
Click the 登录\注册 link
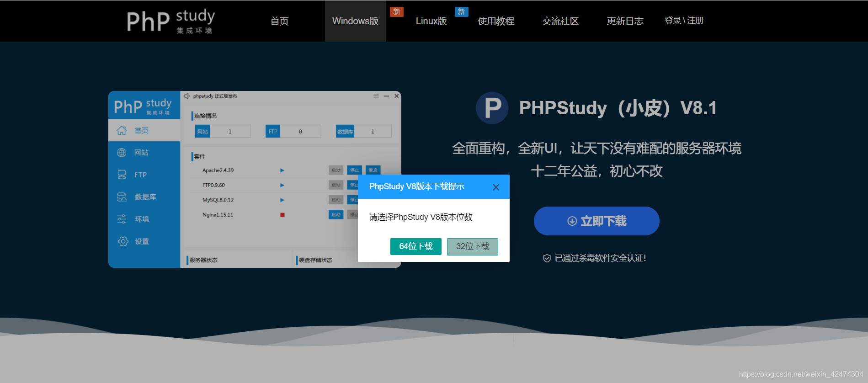[684, 21]
